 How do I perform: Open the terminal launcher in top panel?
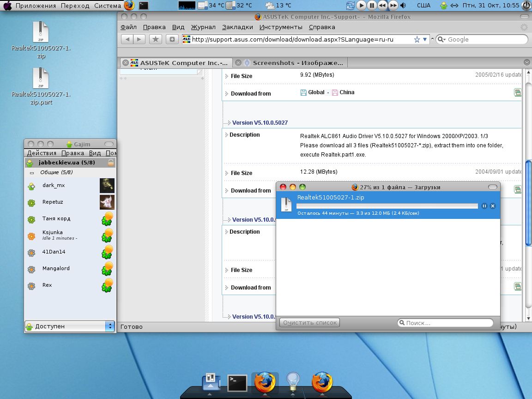tap(144, 5)
